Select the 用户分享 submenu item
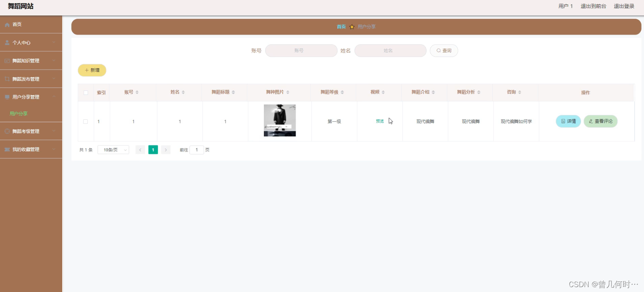 point(19,114)
